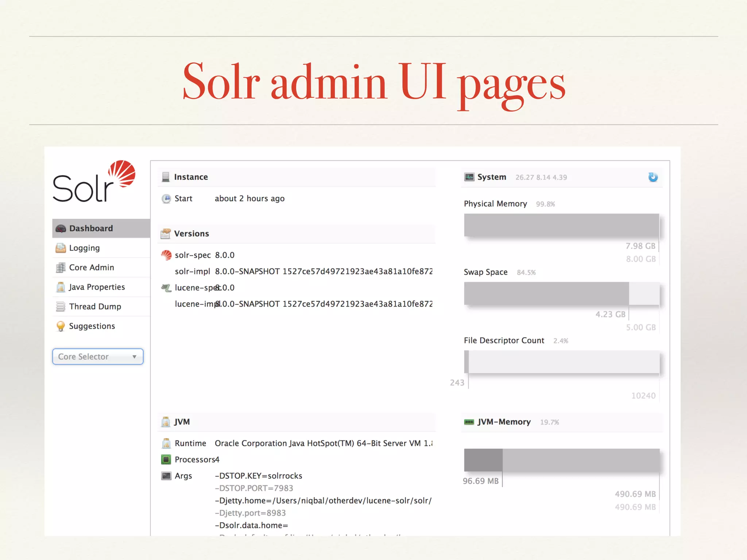This screenshot has height=560, width=747.
Task: Click the JVM section header text
Action: point(182,422)
